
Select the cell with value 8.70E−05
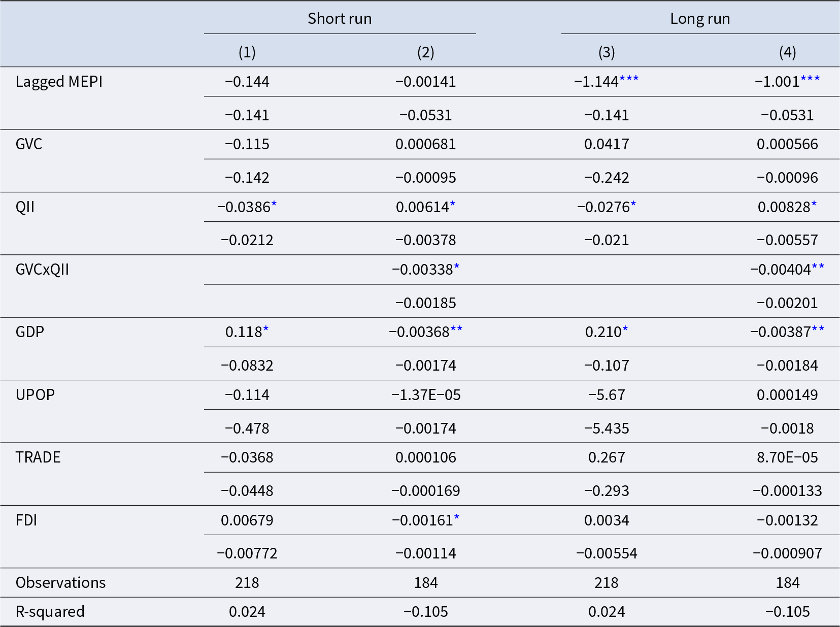coord(787,457)
